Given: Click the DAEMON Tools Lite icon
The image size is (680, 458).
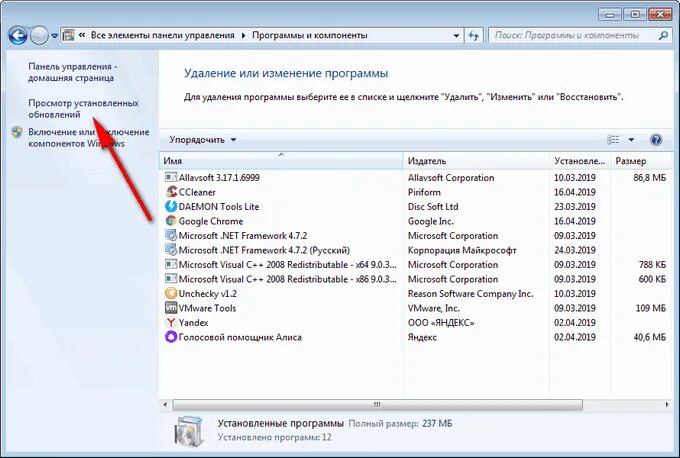Looking at the screenshot, I should click(171, 206).
